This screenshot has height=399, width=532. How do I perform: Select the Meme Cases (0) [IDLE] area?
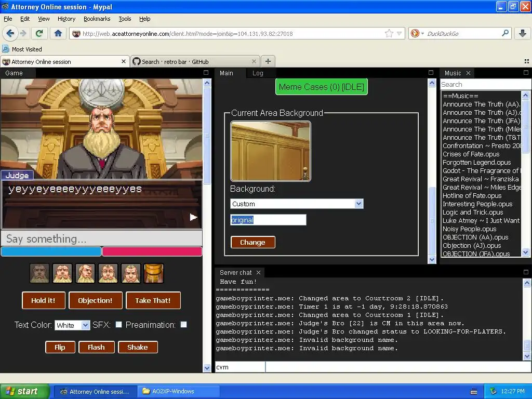tap(321, 87)
